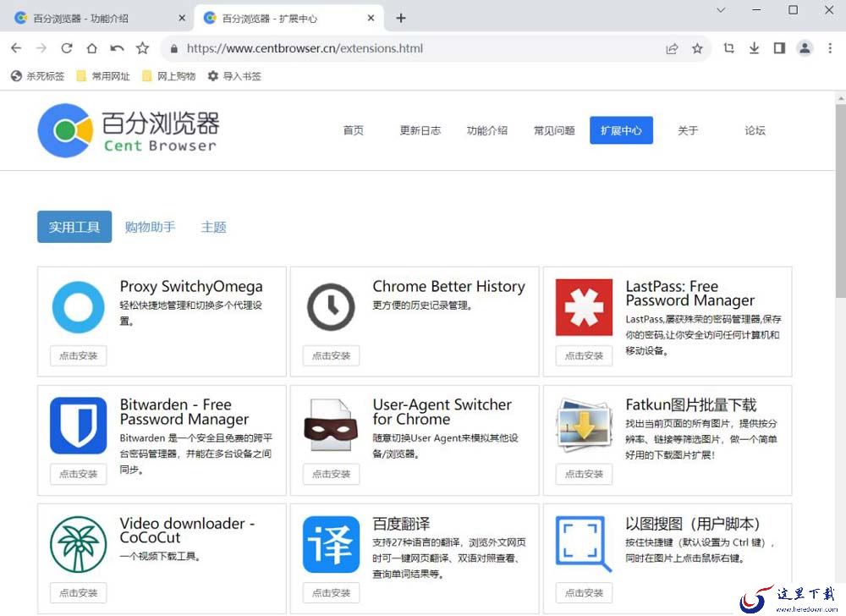Screen dimensions: 846x616
Task: Install Chrome Better History via 点击安装
Action: click(331, 356)
